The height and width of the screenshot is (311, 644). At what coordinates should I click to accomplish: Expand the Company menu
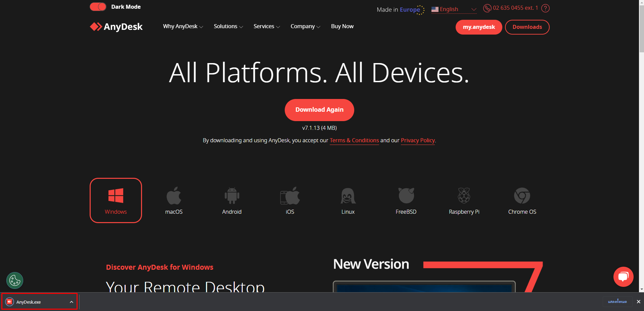305,26
